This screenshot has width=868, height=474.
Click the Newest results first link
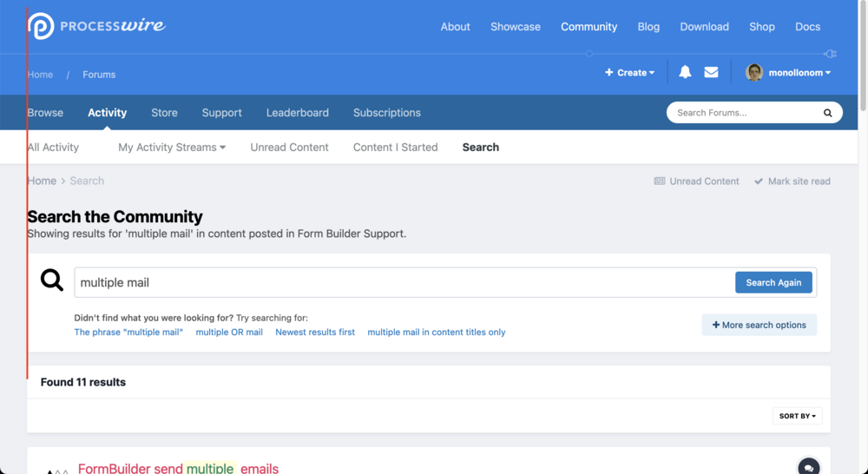pyautogui.click(x=315, y=332)
